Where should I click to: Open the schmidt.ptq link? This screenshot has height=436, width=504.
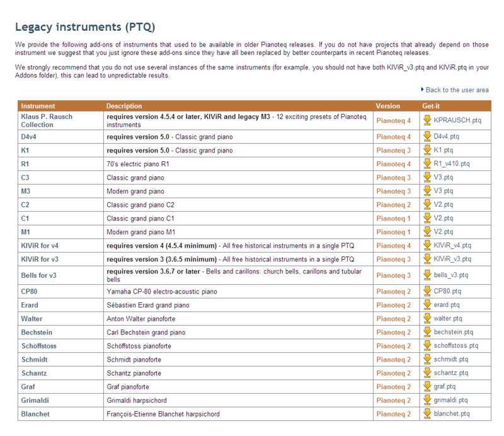coord(451,359)
